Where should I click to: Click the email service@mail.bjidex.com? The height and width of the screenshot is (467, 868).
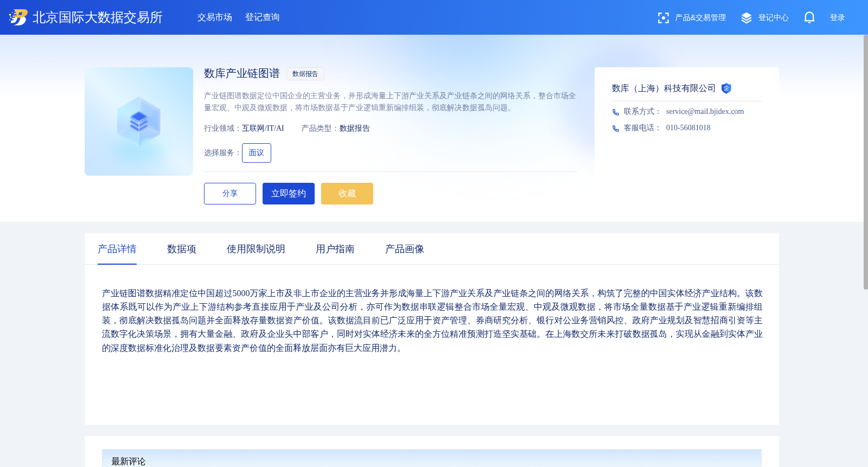(705, 112)
